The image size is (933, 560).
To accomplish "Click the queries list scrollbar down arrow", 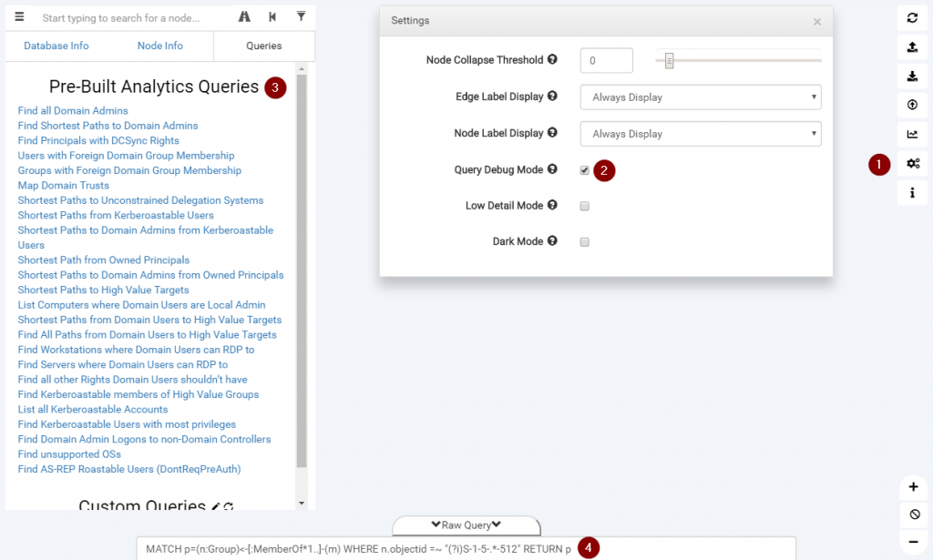I will tap(302, 504).
